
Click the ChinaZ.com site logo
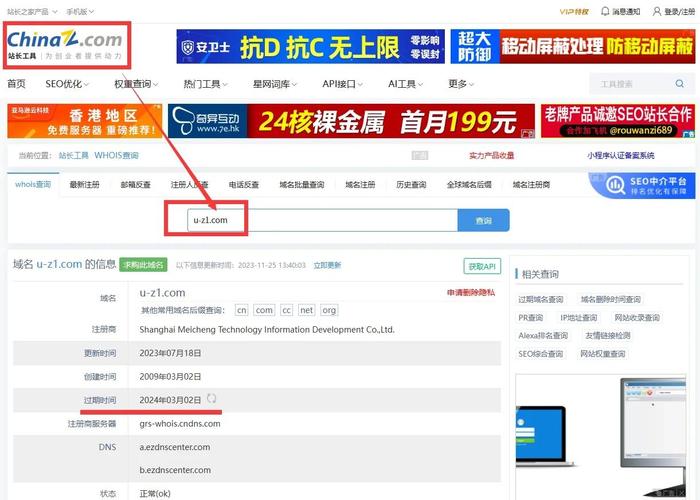click(x=64, y=44)
